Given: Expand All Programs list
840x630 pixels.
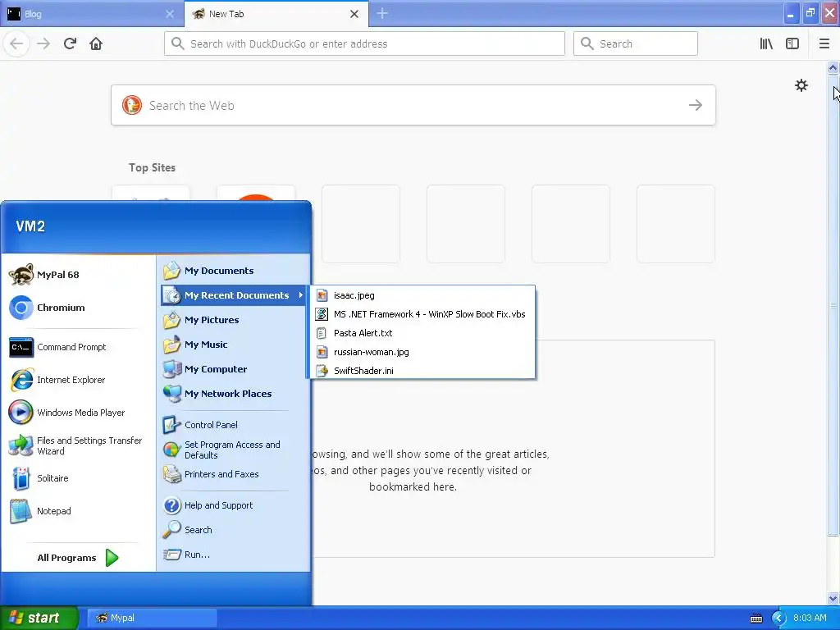Looking at the screenshot, I should [x=78, y=558].
